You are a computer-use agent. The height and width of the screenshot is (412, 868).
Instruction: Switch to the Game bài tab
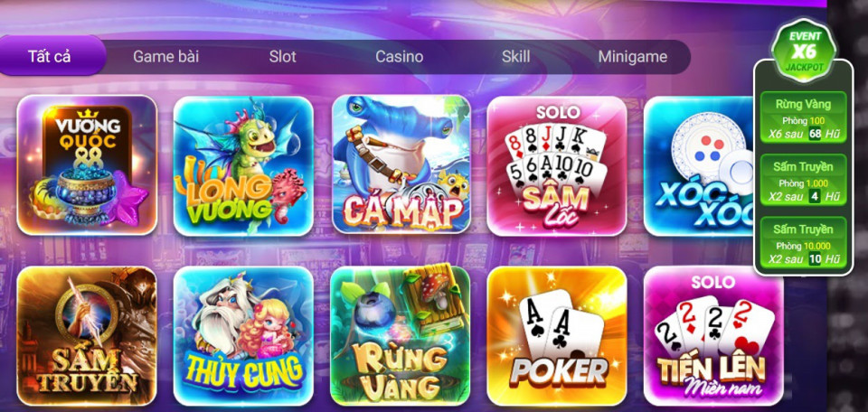(166, 56)
